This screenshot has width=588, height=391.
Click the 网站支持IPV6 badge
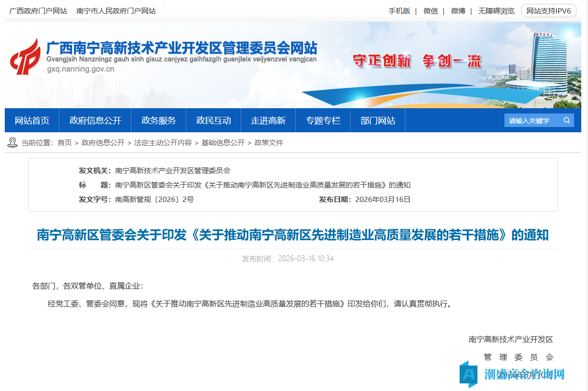click(548, 11)
